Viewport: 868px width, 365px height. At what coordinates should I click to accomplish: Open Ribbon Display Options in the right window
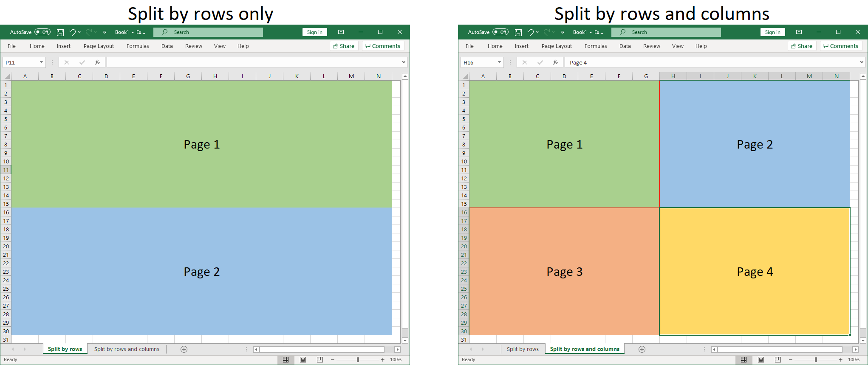point(799,32)
